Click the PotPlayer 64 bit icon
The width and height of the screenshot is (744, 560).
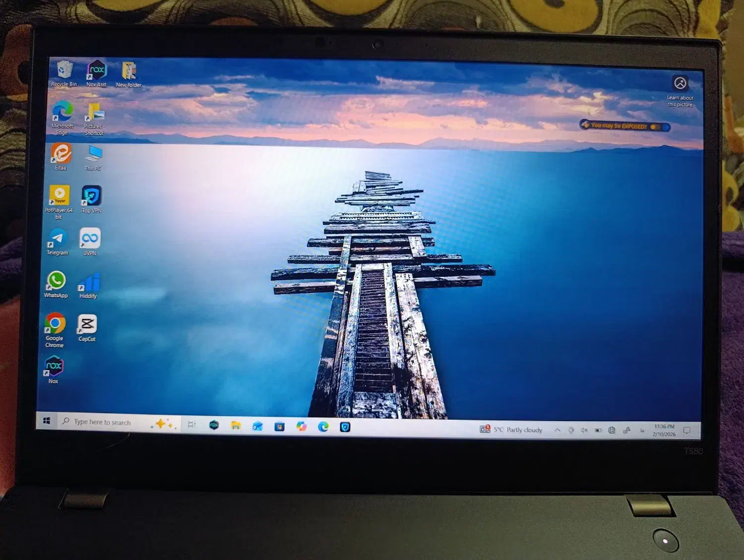(59, 197)
